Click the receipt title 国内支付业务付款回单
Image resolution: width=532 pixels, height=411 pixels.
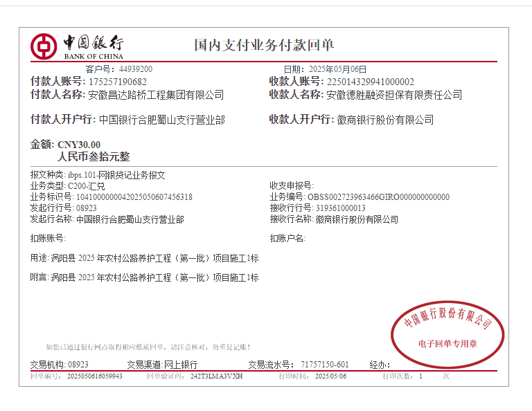(x=264, y=46)
